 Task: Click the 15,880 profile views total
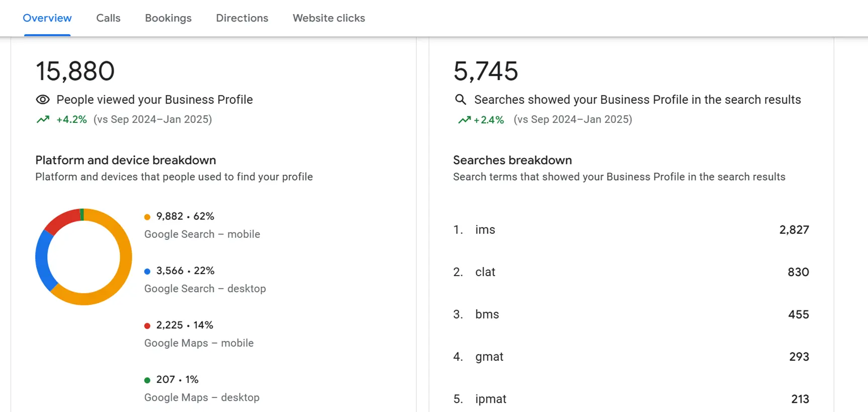[75, 71]
